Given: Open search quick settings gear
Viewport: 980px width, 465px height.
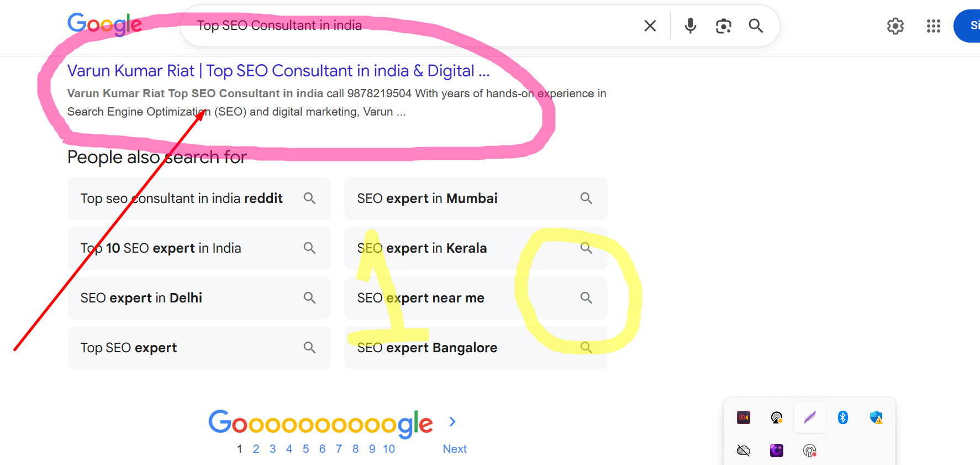Looking at the screenshot, I should (895, 26).
